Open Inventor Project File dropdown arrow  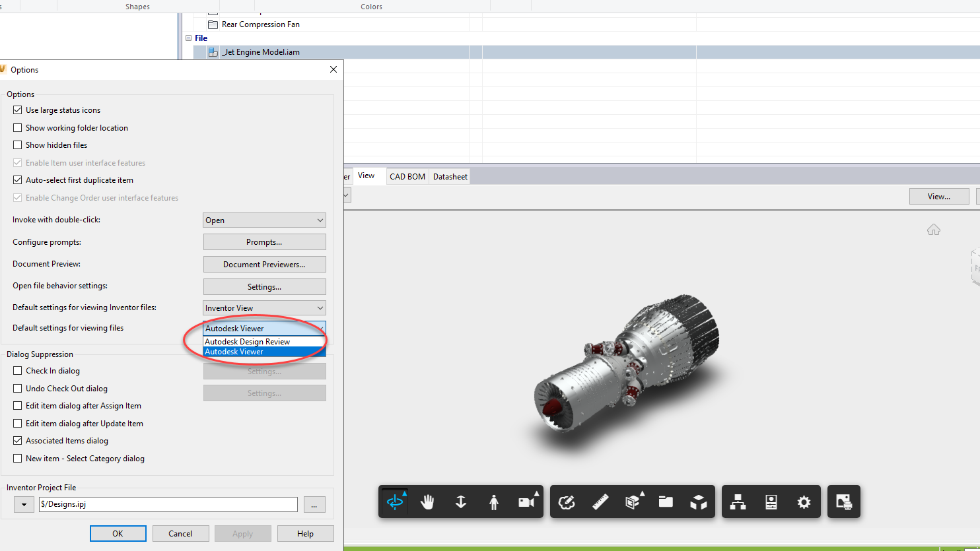24,505
